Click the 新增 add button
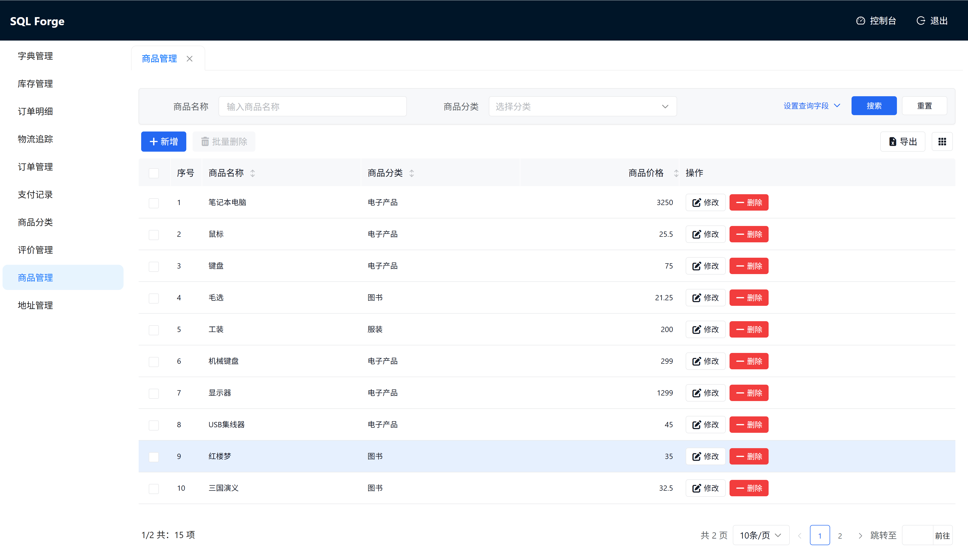The image size is (968, 560). (163, 142)
